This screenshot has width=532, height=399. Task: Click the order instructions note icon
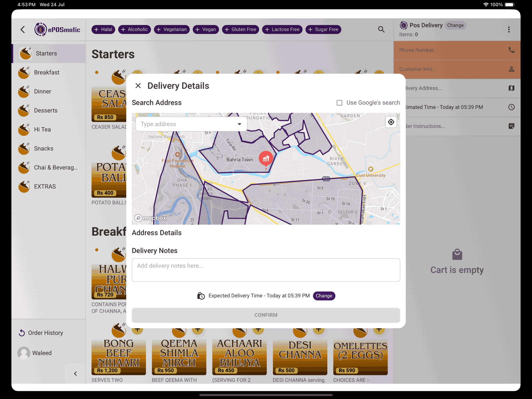point(511,126)
